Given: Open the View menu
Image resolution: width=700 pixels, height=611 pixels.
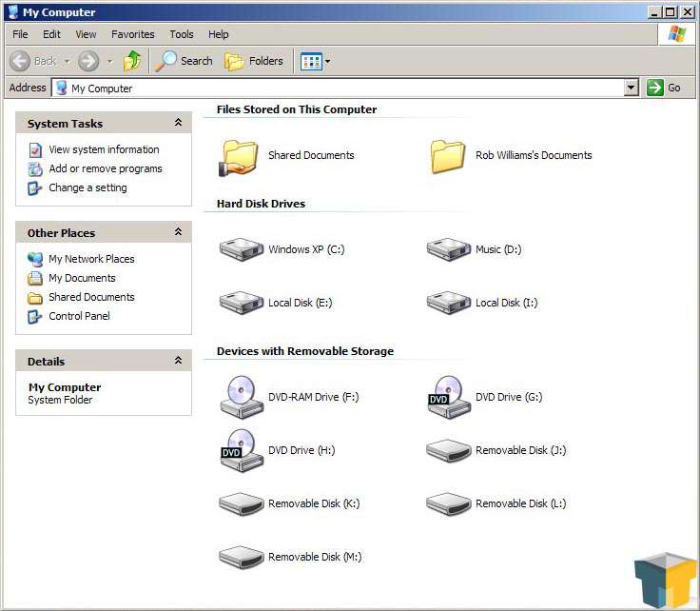Looking at the screenshot, I should tap(86, 34).
